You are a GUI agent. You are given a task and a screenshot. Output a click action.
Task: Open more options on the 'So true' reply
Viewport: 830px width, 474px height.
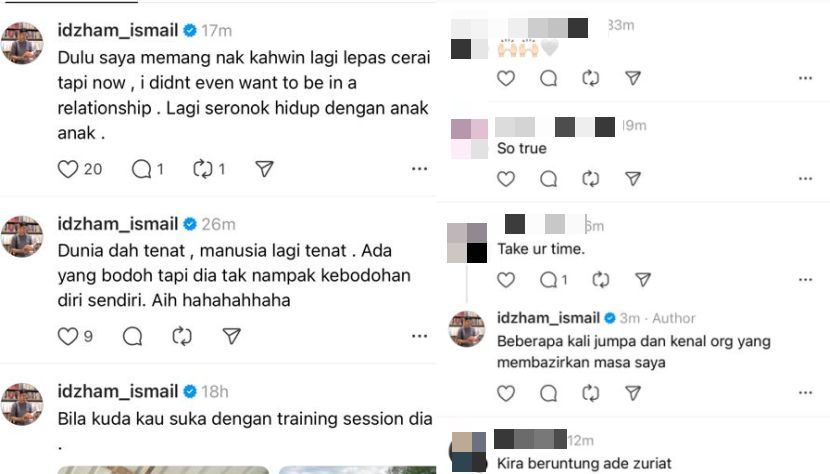(x=805, y=179)
